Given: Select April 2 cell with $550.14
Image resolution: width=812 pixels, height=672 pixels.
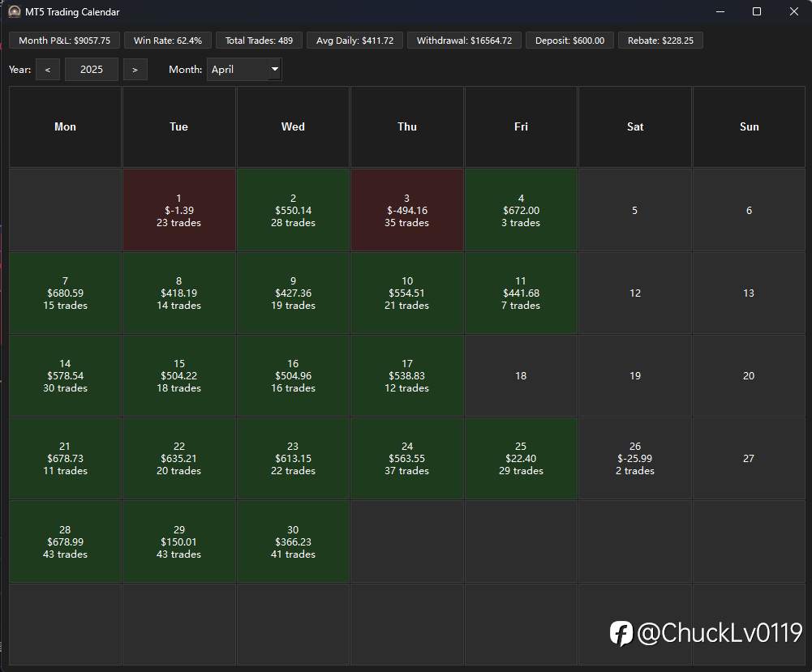Looking at the screenshot, I should coord(293,210).
